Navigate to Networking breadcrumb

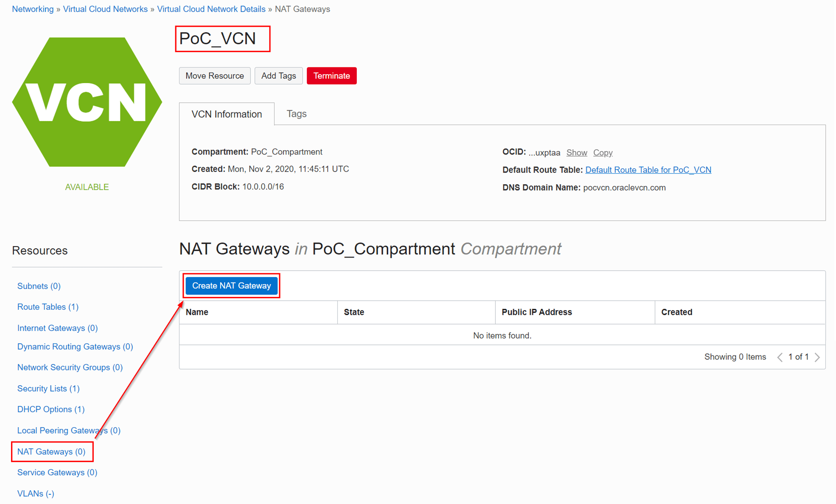click(x=33, y=8)
